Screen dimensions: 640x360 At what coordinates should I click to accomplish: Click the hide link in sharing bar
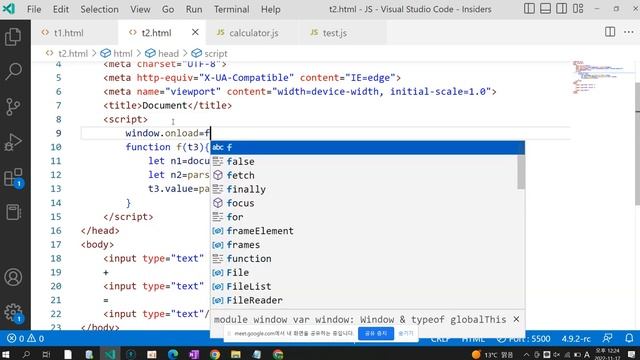point(406,333)
